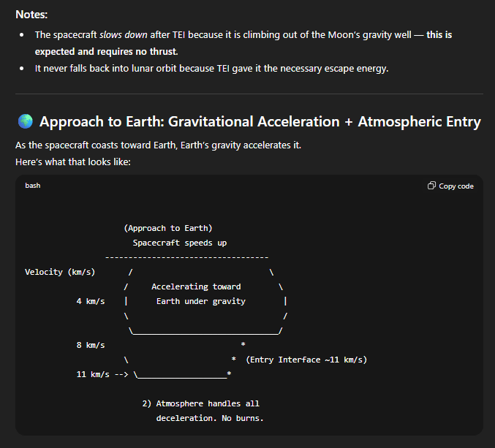Viewport: 495px width, 448px height.
Task: Click the "Spacecraft speeds up" text
Action: 180,243
